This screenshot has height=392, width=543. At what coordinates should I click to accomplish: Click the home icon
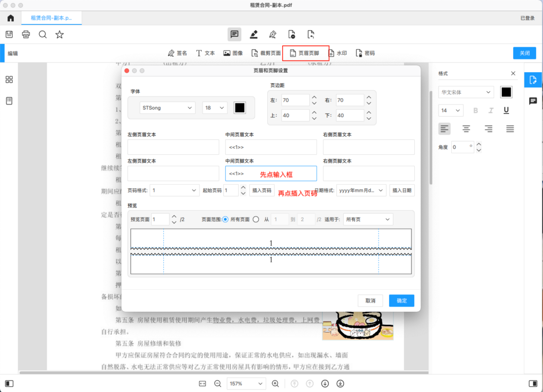[x=11, y=18]
